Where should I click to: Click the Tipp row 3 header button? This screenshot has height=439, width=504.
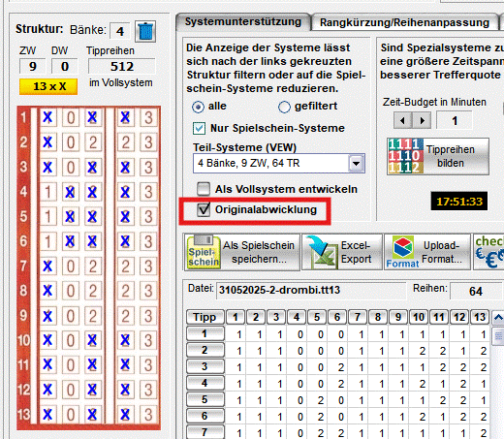click(205, 366)
